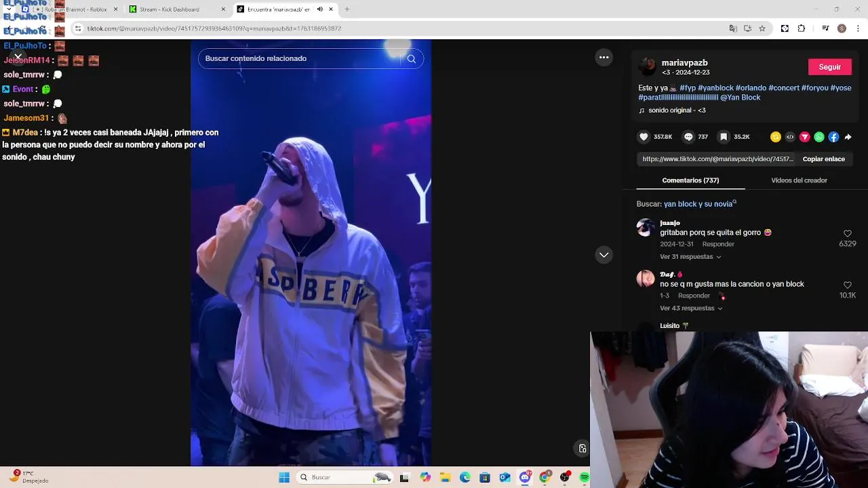Click Copiar enlace button
Viewport: 868px width, 488px height.
[823, 159]
